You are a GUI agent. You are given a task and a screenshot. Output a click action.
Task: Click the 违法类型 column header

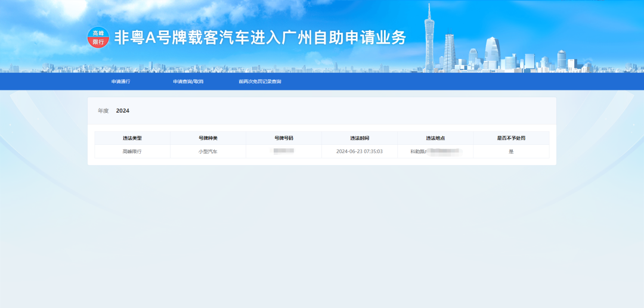click(132, 138)
